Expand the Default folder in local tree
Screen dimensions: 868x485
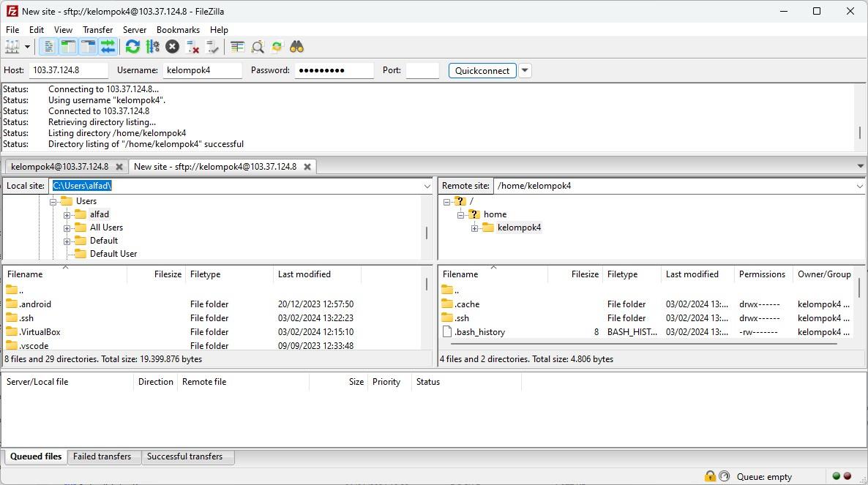point(67,241)
